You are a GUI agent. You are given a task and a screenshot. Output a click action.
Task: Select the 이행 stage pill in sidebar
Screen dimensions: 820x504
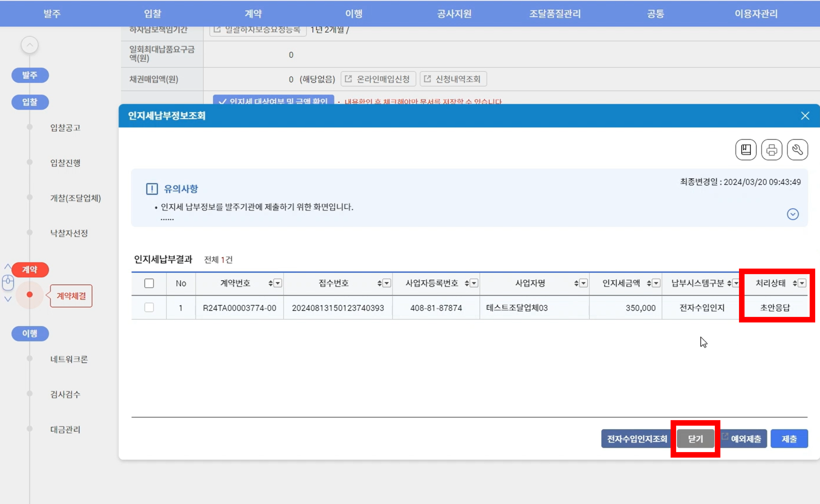point(30,333)
